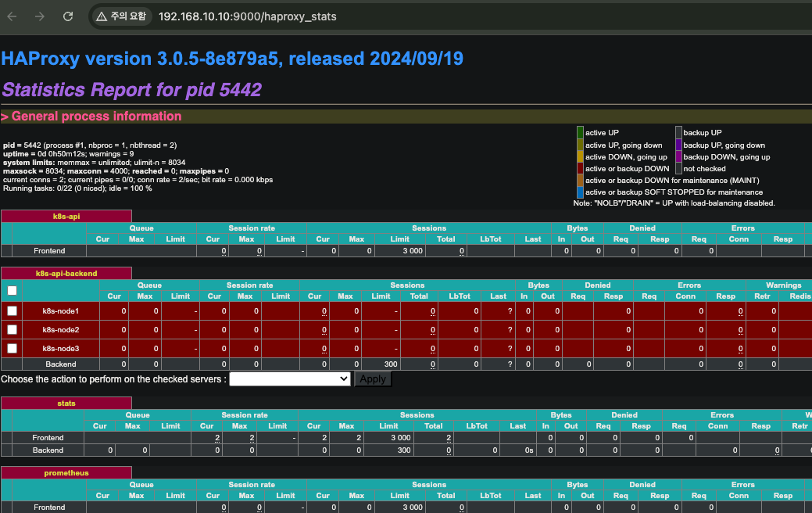
Task: Go forward in browser history
Action: coord(40,16)
